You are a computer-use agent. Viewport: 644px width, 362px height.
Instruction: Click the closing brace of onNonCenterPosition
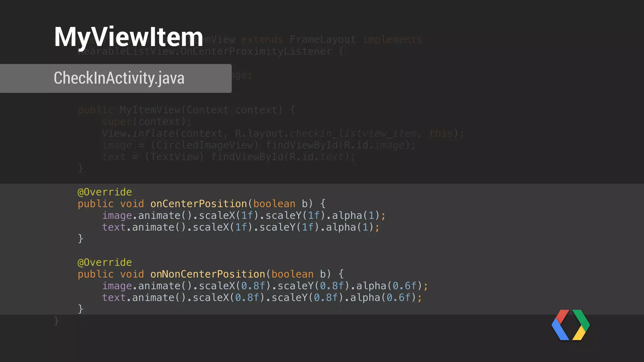(x=80, y=309)
